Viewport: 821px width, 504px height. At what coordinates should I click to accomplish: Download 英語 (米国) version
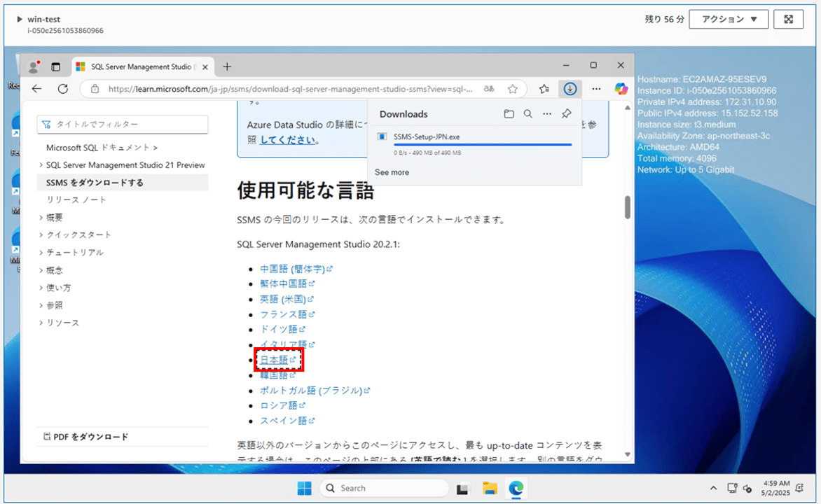(287, 299)
